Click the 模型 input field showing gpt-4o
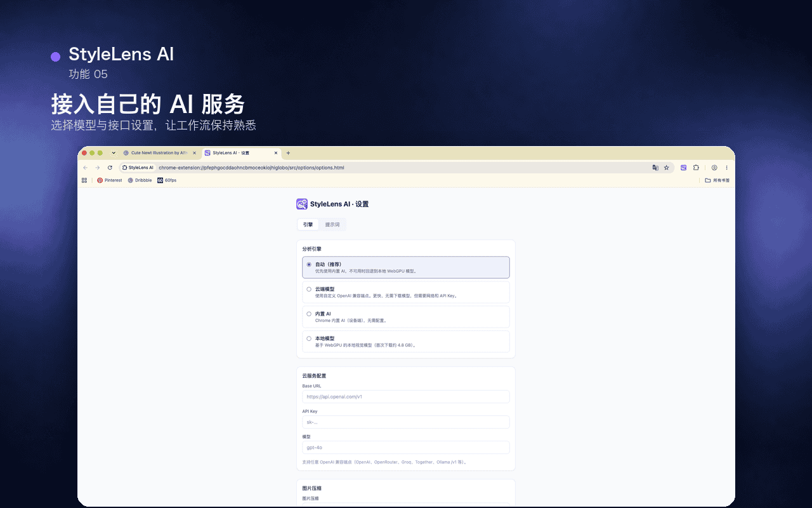This screenshot has width=812, height=508. [x=406, y=448]
